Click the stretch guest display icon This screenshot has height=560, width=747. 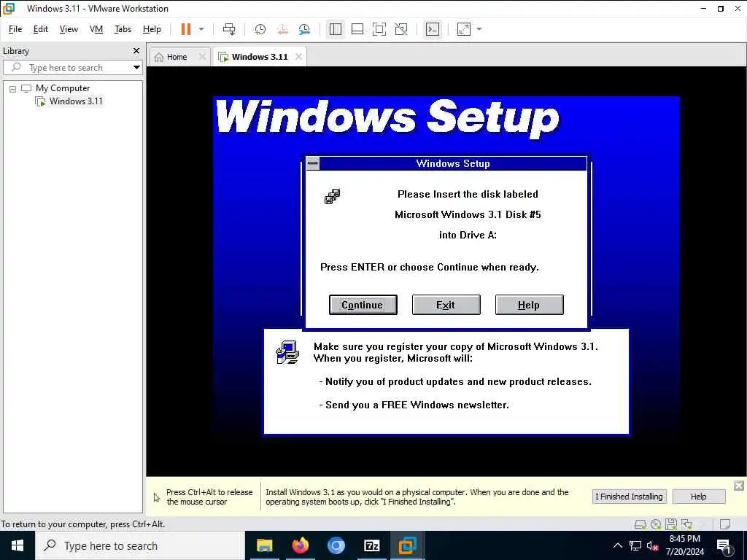tap(464, 29)
